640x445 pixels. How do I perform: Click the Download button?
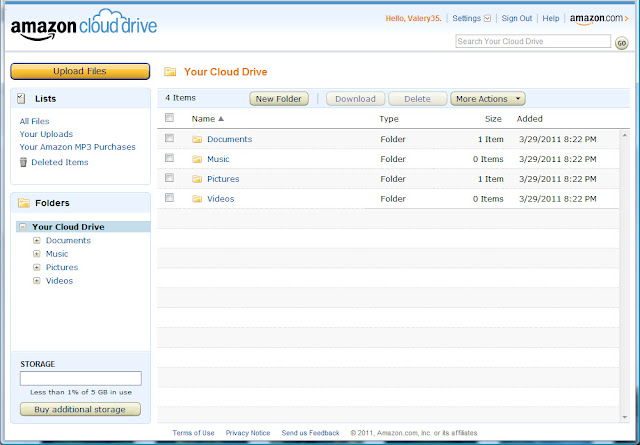356,99
